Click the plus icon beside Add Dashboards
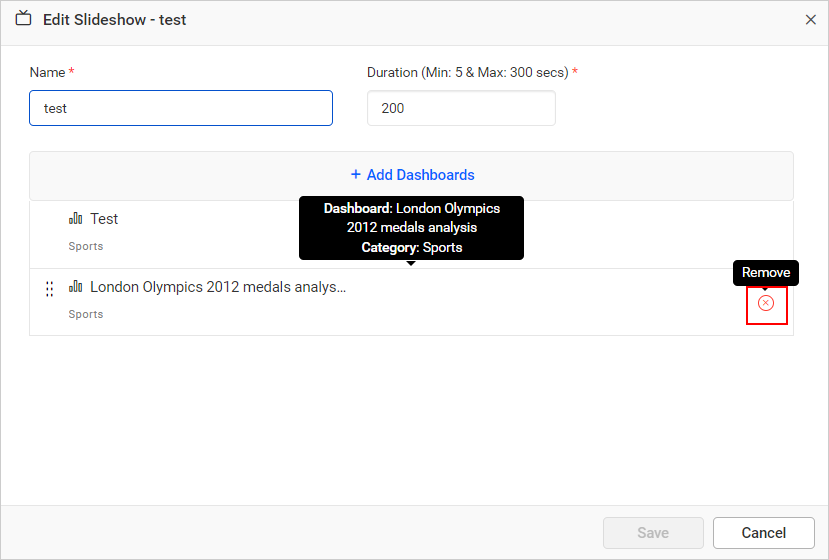This screenshot has height=560, width=829. click(355, 175)
